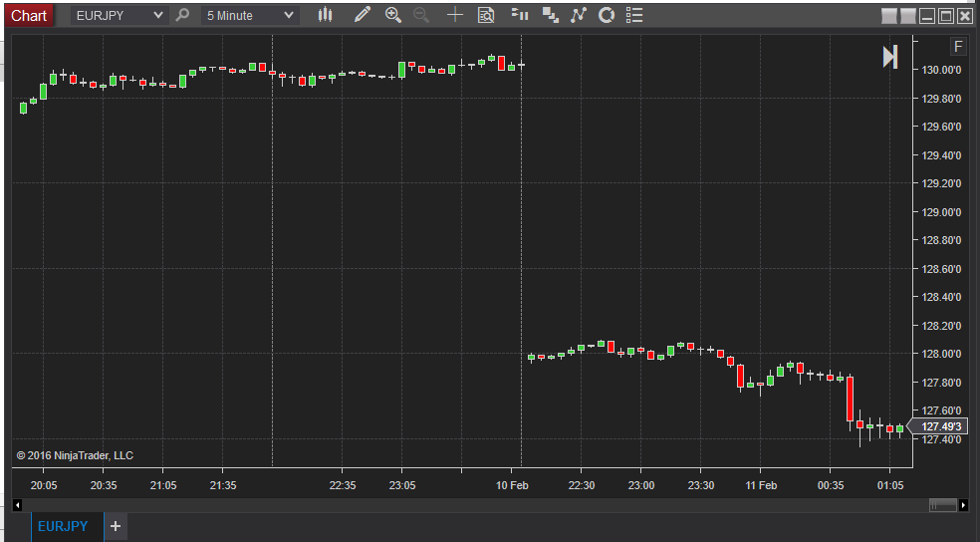
Task: Open the strategies zigzag line icon
Action: (x=578, y=15)
